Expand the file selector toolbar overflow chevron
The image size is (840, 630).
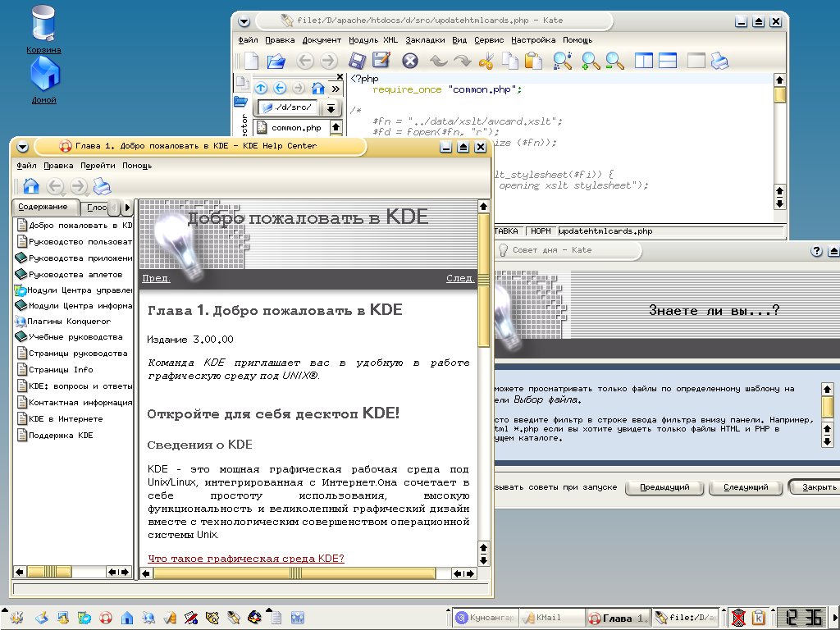click(335, 89)
